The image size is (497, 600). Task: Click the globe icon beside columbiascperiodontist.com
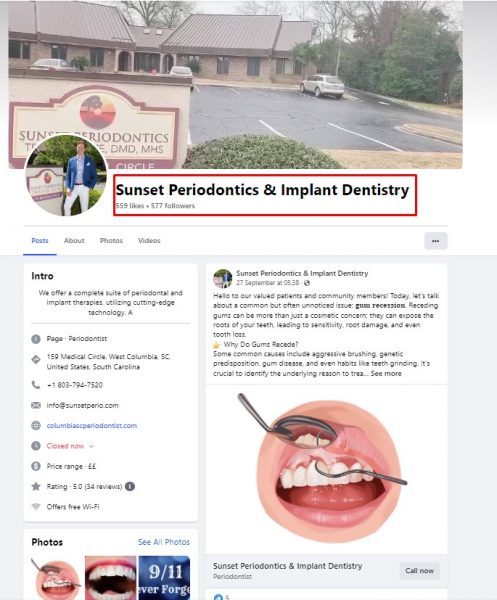click(36, 426)
